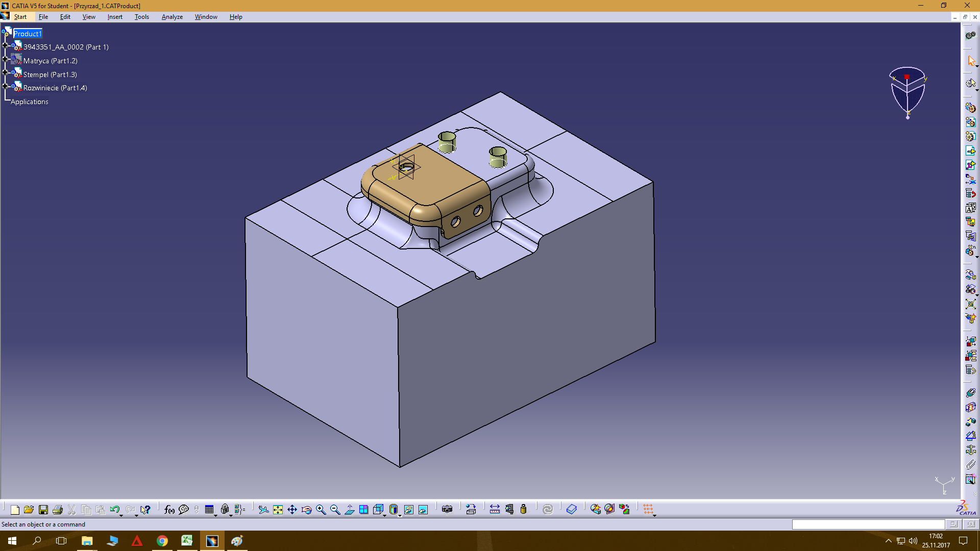This screenshot has width=980, height=551.
Task: Click the Capture camera icon
Action: pyautogui.click(x=447, y=509)
